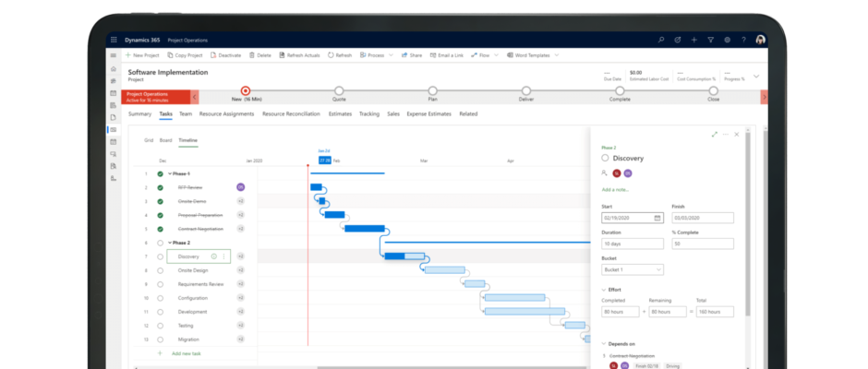Open the user profile avatar

[761, 40]
